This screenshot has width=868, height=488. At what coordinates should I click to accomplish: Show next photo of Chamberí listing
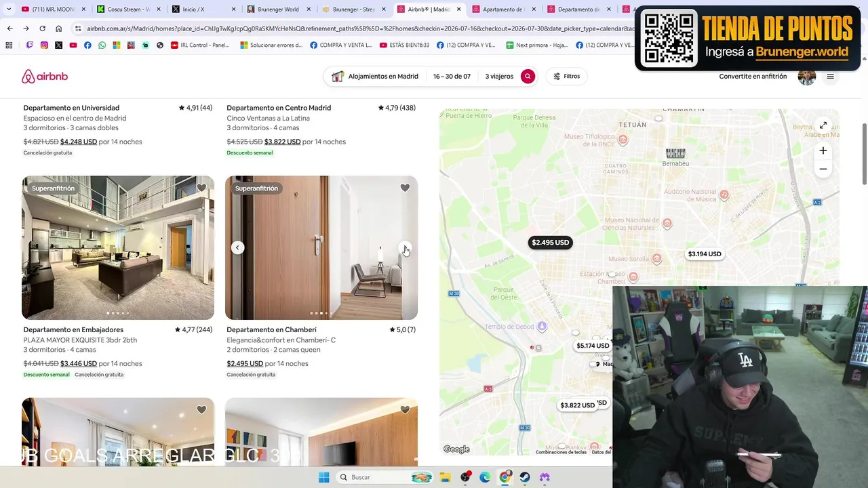[405, 247]
